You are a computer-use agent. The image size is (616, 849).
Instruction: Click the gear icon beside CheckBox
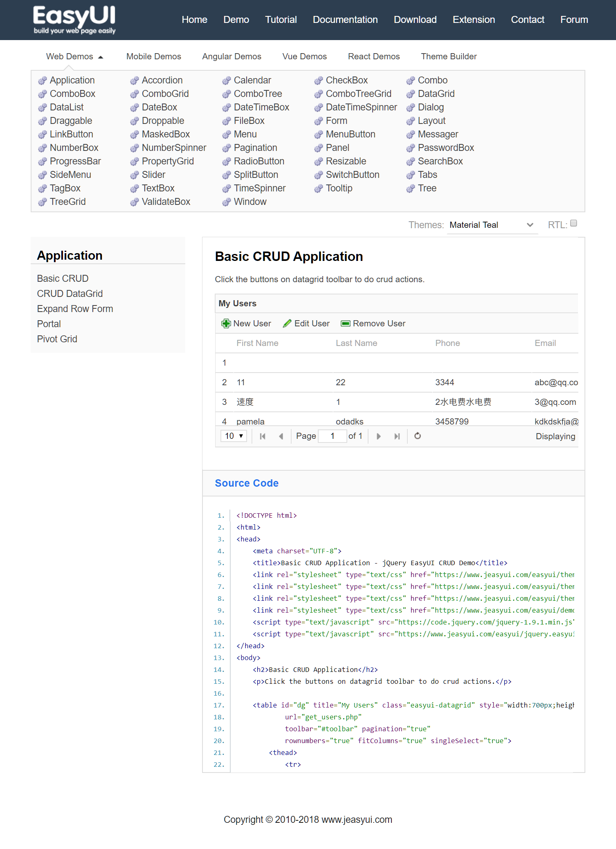319,81
